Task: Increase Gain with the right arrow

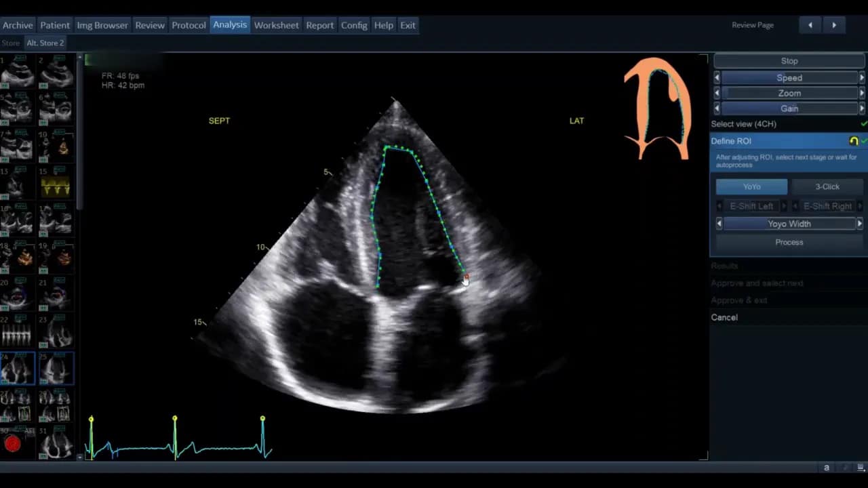Action: [862, 108]
